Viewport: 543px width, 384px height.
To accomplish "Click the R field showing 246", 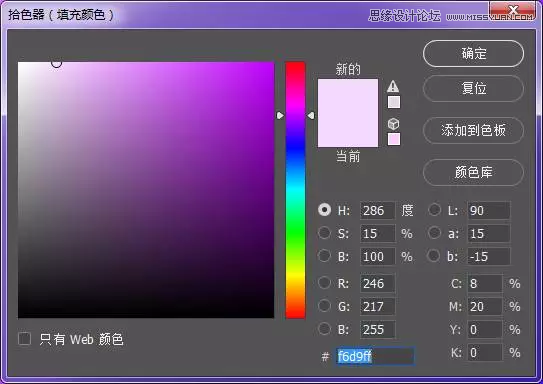I will tap(377, 284).
